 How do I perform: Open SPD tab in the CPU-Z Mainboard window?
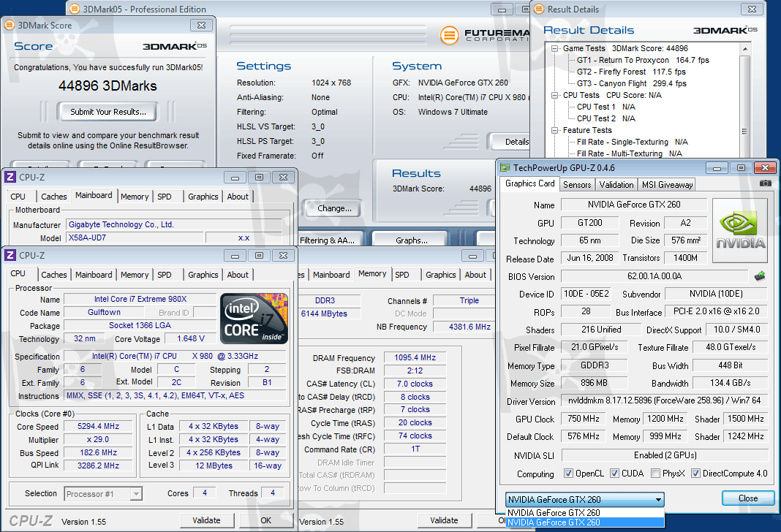click(165, 197)
